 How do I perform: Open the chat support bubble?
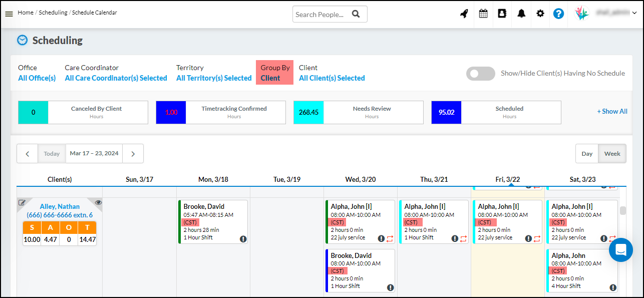point(620,250)
